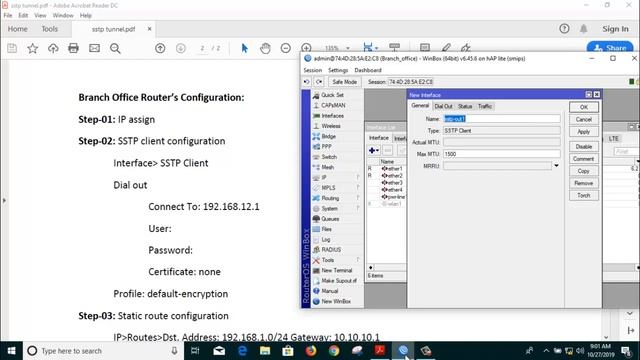640x360 pixels.
Task: Cancel the New Interface dialog
Action: (584, 119)
